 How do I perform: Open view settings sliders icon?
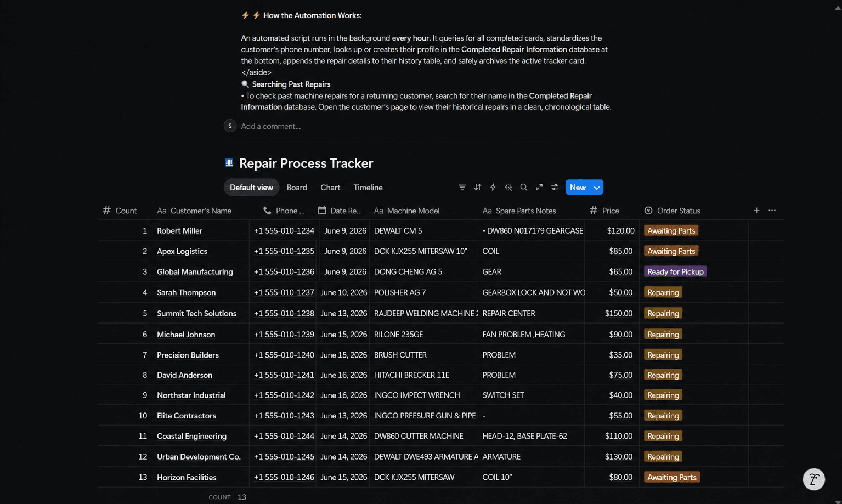[x=555, y=188]
